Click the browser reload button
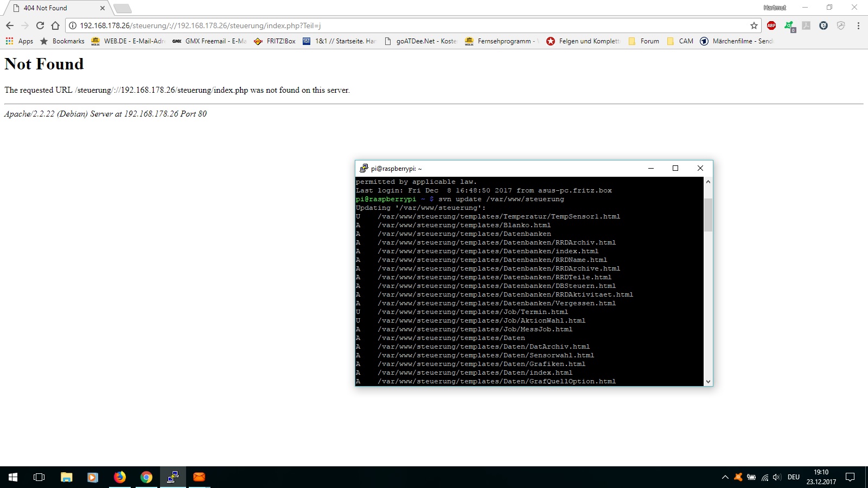This screenshot has width=868, height=488. 40,25
